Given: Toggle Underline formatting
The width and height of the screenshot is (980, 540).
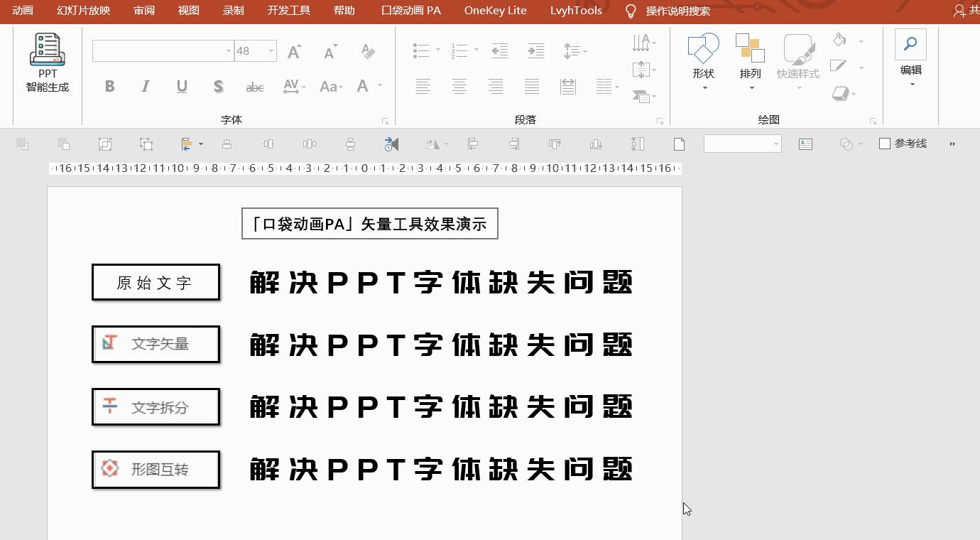Looking at the screenshot, I should tap(182, 86).
